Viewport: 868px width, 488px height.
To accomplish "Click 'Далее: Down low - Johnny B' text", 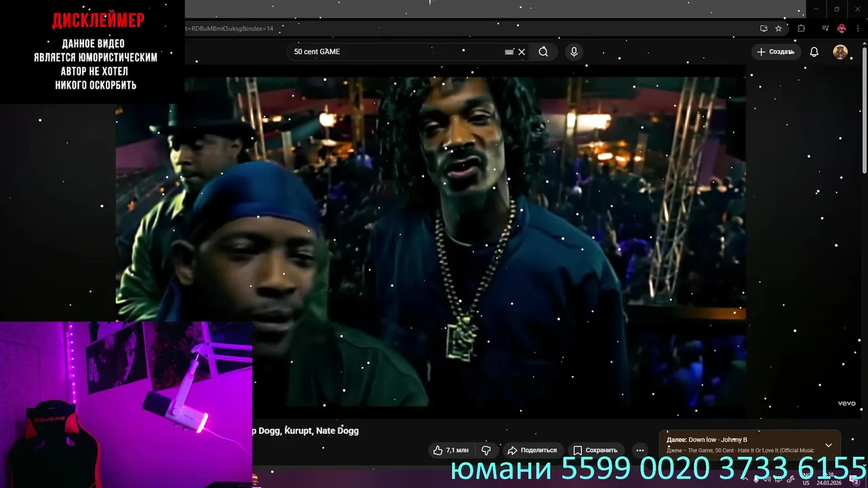I will pos(707,440).
